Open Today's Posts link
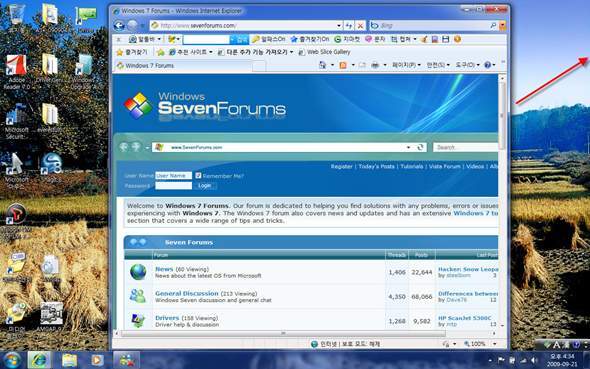 pyautogui.click(x=376, y=166)
